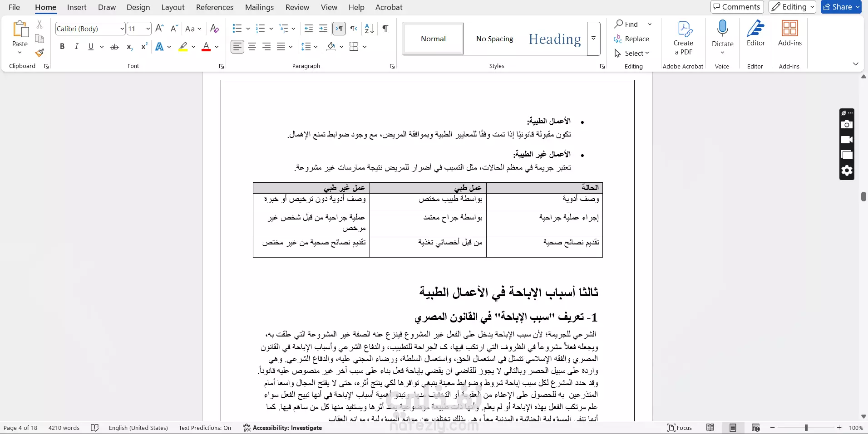Apply superscript formatting
This screenshot has width=868, height=434.
(144, 47)
